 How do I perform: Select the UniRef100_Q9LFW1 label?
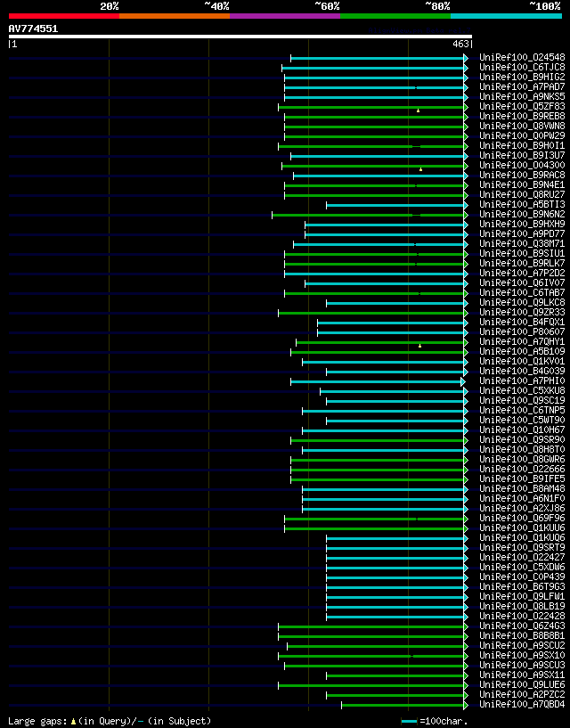pyautogui.click(x=522, y=597)
